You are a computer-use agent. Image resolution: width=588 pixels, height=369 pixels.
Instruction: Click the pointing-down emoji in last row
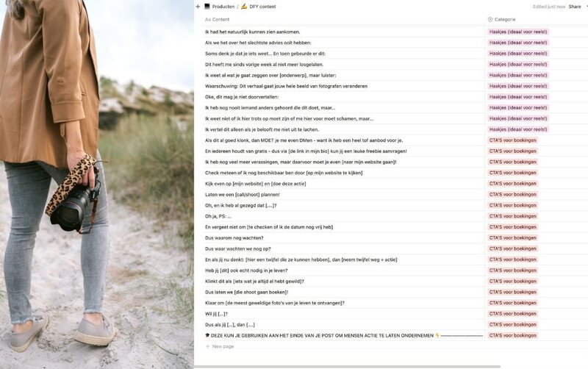pyautogui.click(x=437, y=336)
